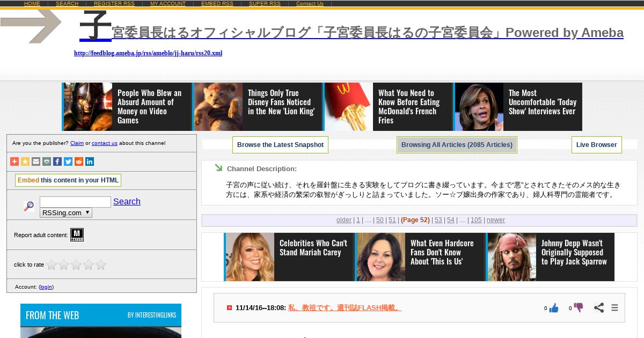Go to the older pagination link
The image size is (644, 338).
[344, 220]
